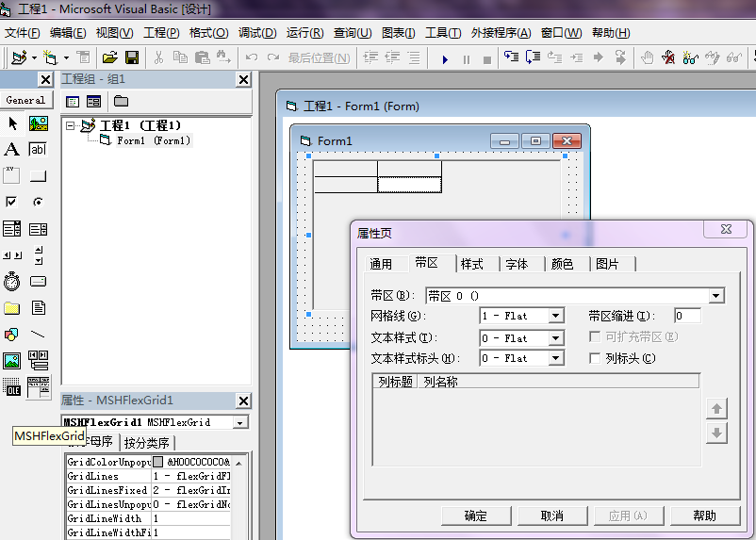Open the Menu Editor from the toolbar

(x=83, y=57)
